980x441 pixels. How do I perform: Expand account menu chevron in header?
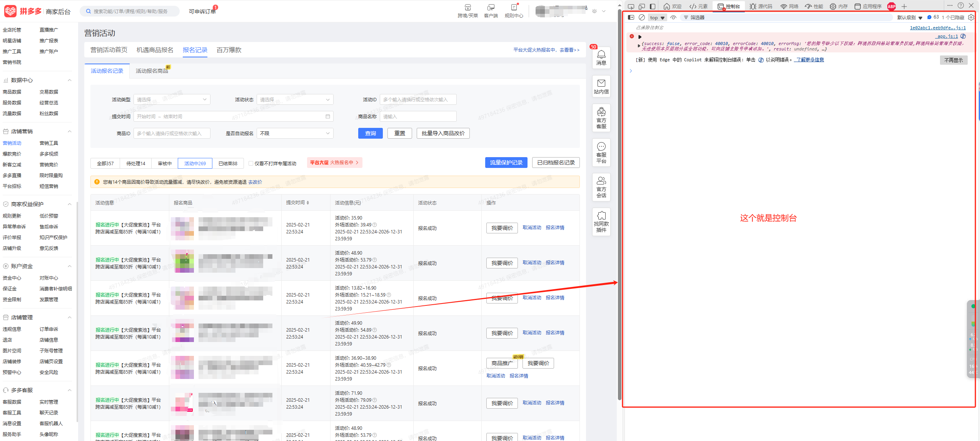tap(604, 11)
